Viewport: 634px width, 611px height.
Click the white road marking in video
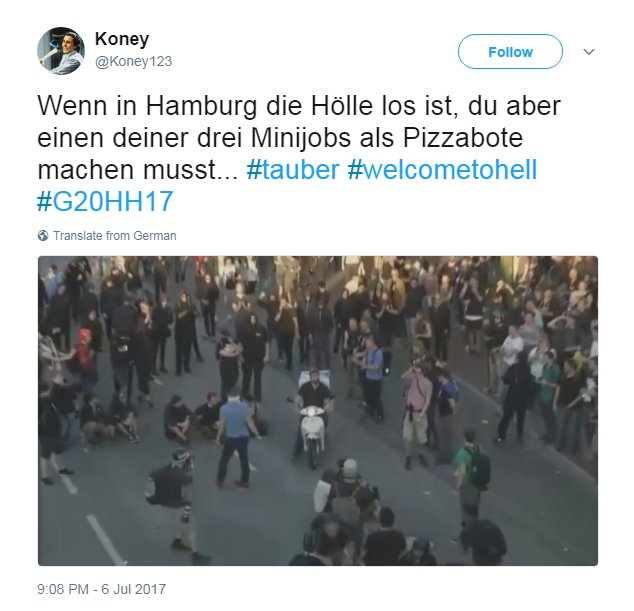click(106, 540)
